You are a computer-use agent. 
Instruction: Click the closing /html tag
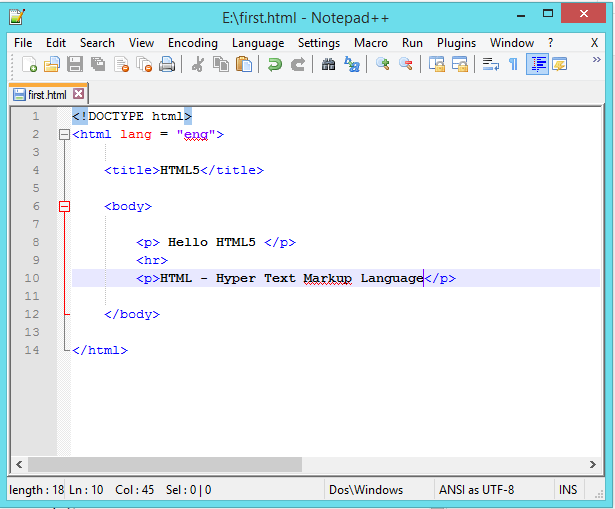click(x=100, y=351)
